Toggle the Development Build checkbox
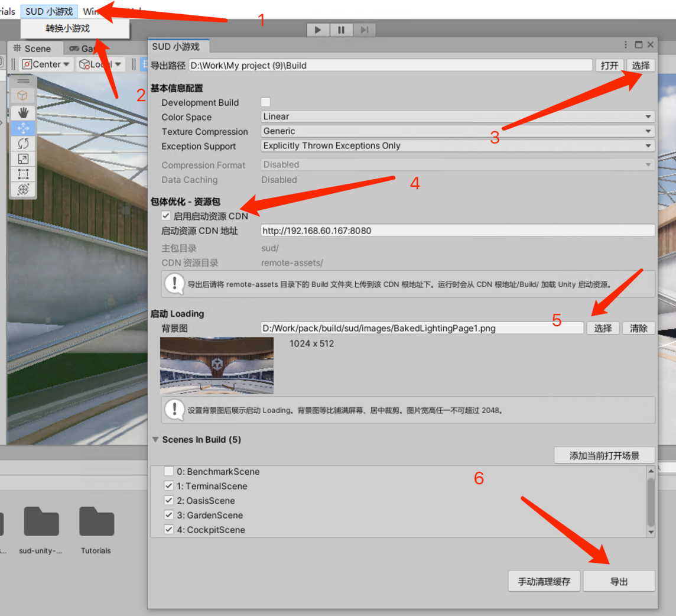The image size is (676, 616). pyautogui.click(x=265, y=102)
